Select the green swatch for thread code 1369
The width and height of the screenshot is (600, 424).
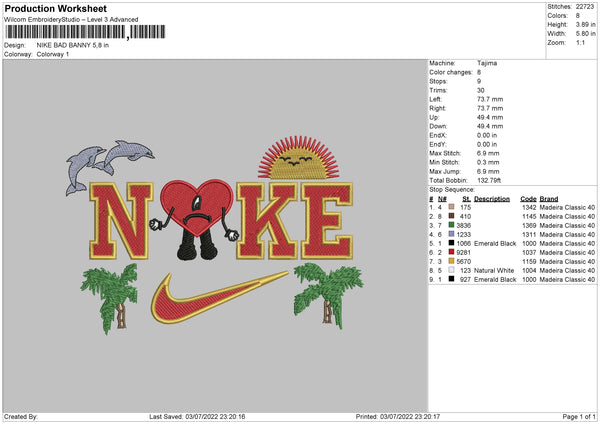click(451, 225)
